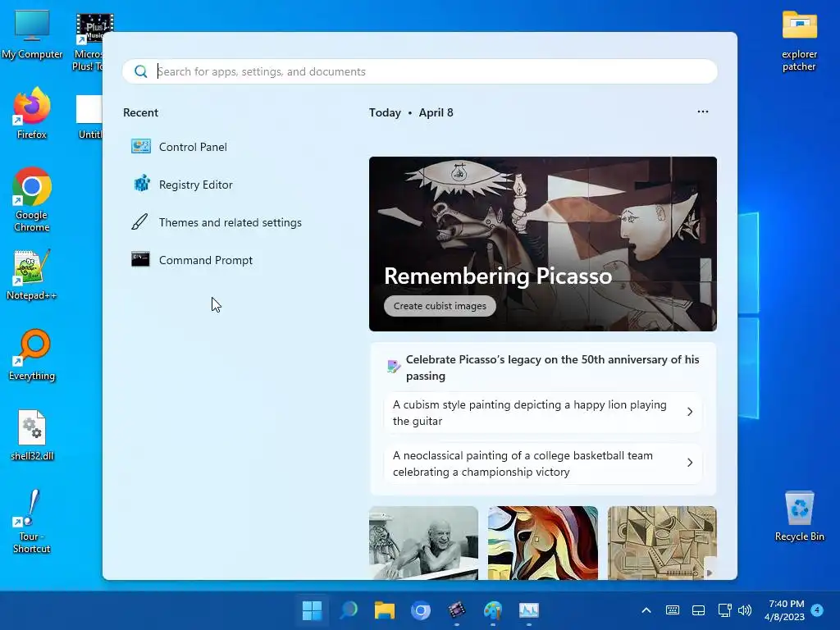Show hidden tray icons chevron
This screenshot has height=630, width=840.
click(x=646, y=610)
